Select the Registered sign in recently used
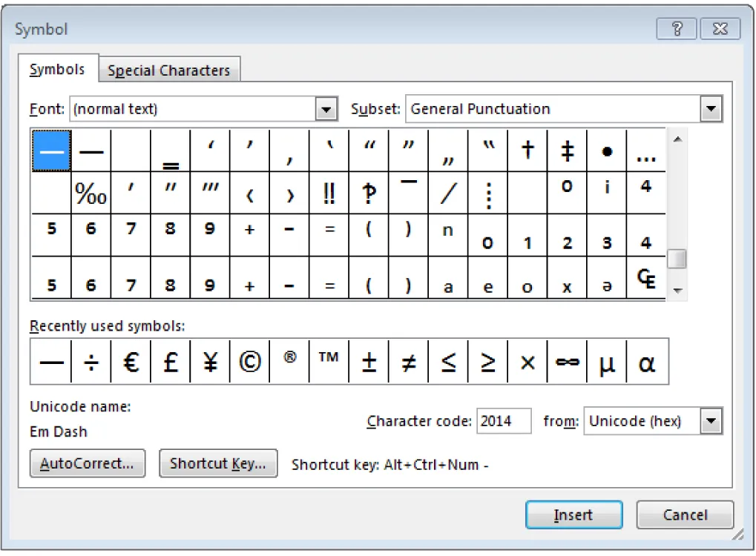 point(289,362)
